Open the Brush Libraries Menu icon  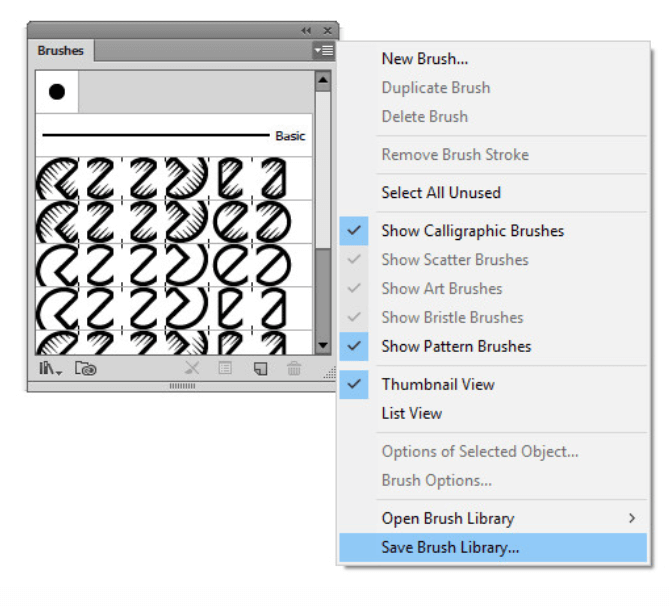coord(50,368)
